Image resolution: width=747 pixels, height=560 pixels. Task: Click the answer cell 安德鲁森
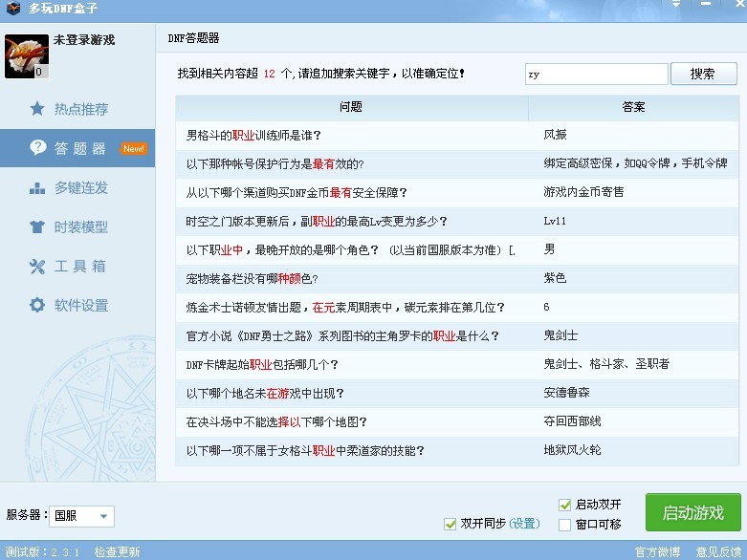click(566, 393)
